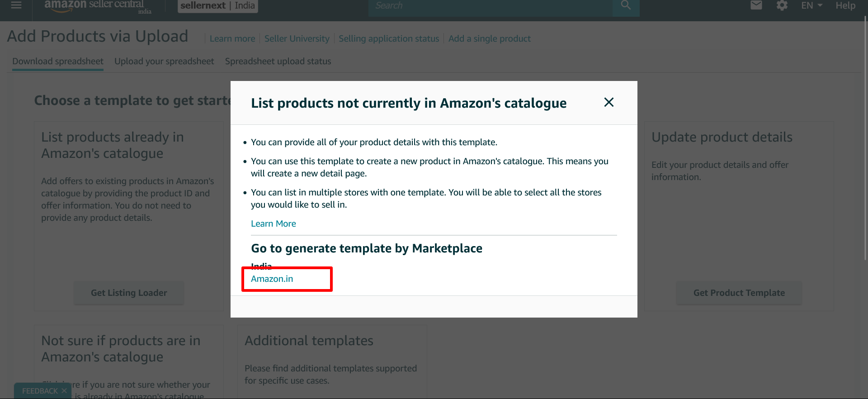Click the Get Product Template button

[x=739, y=293]
